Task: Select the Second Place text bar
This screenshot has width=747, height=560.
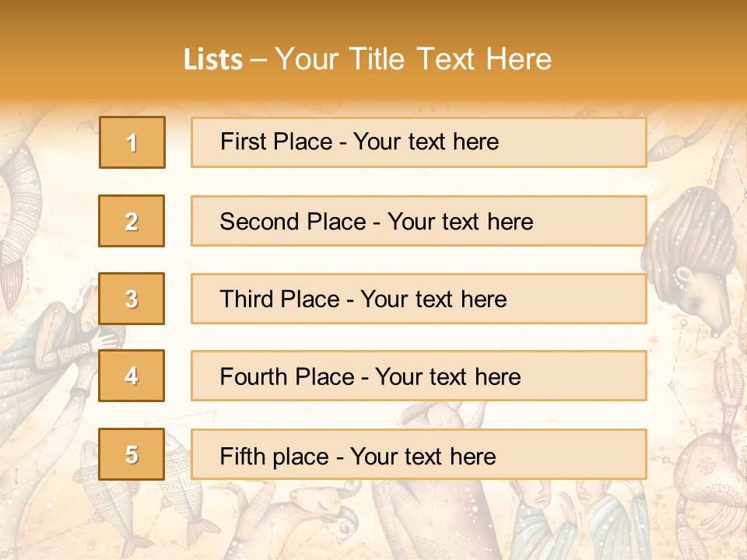Action: coord(419,221)
